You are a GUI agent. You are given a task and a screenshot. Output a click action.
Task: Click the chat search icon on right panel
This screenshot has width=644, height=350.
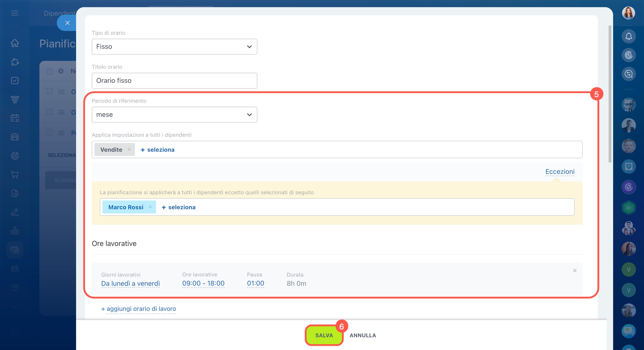coord(629,74)
